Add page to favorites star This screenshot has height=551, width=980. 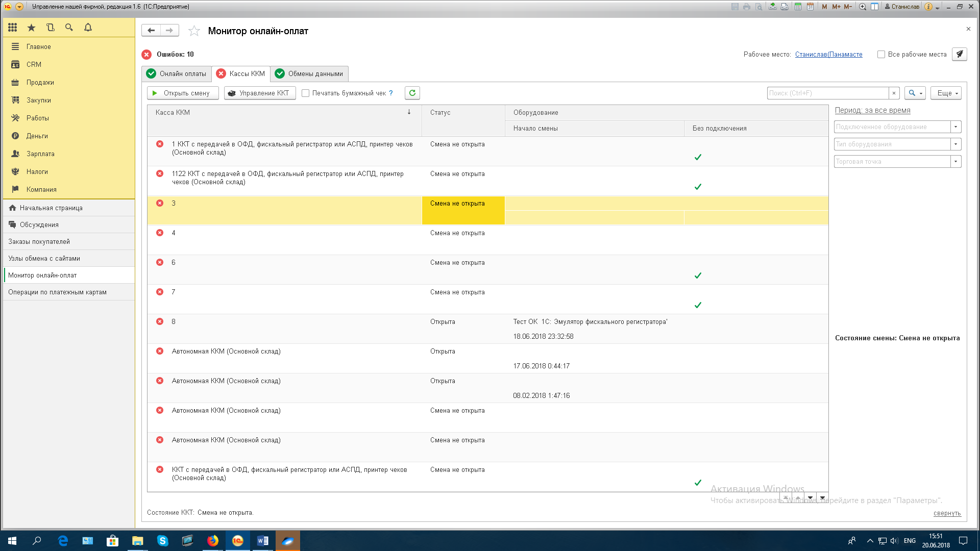point(194,31)
